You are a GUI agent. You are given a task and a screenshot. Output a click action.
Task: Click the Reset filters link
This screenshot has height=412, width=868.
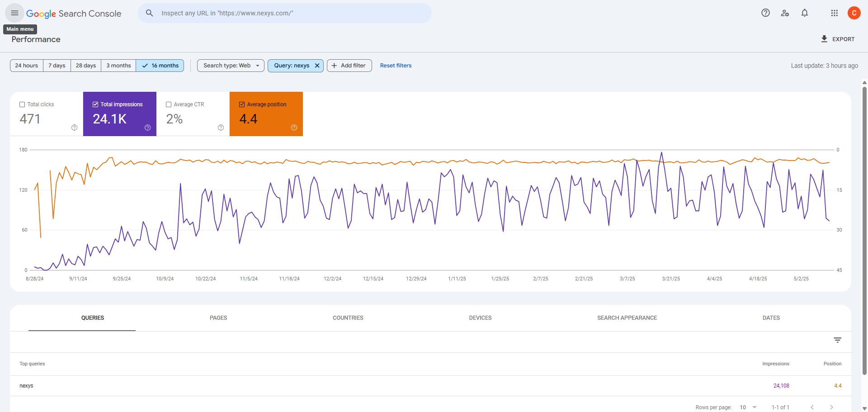tap(396, 66)
